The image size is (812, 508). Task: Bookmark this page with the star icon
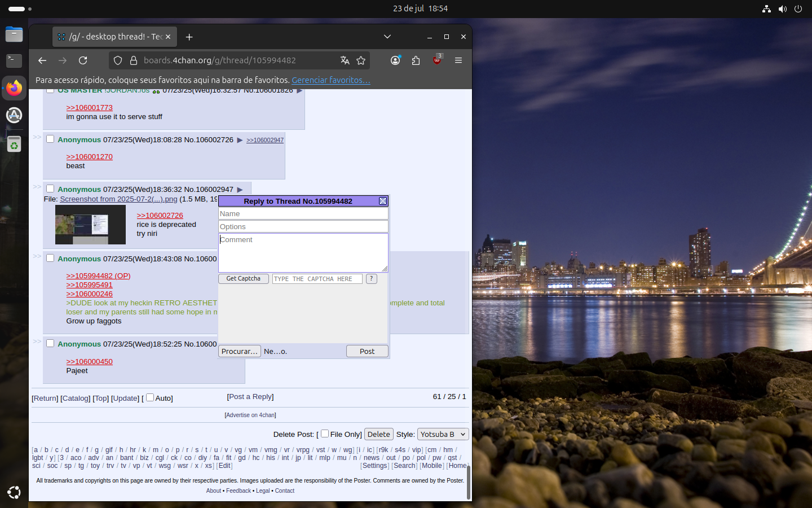point(361,60)
